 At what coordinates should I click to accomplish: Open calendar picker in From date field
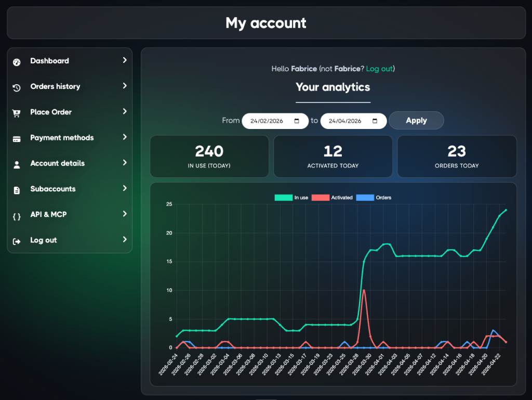[x=297, y=121]
